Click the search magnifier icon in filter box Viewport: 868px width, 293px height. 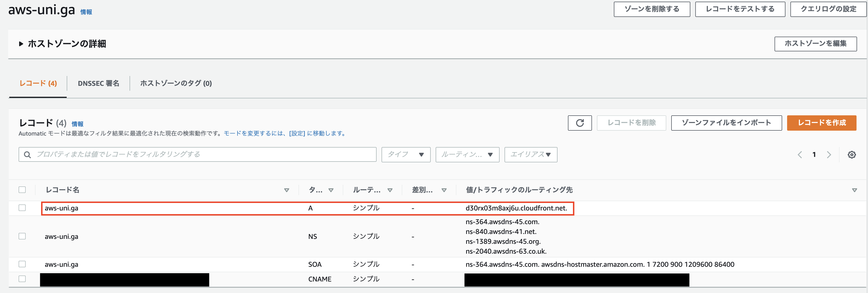(x=28, y=154)
